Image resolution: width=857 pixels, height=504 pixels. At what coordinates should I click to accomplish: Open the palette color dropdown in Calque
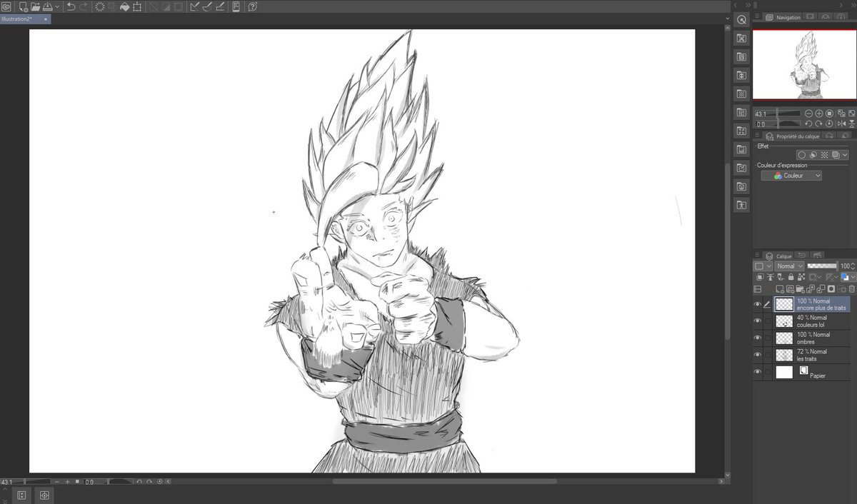coord(763,266)
